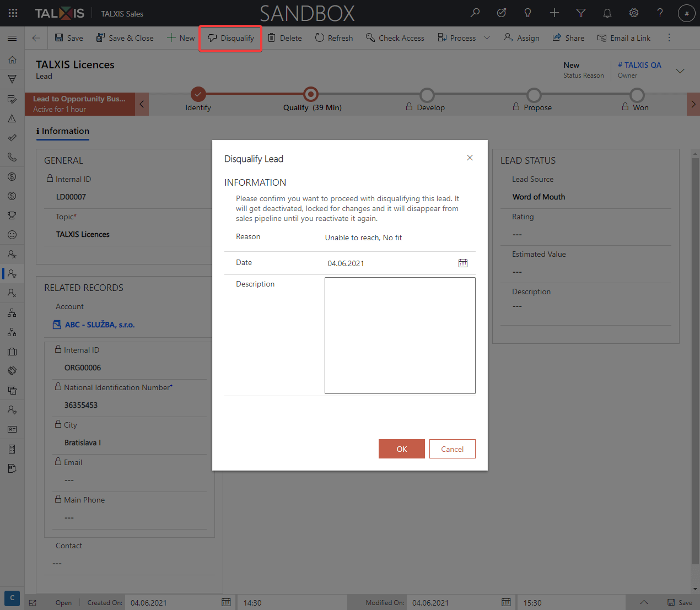The height and width of the screenshot is (610, 700).
Task: Open the user account avatar
Action: tap(686, 13)
